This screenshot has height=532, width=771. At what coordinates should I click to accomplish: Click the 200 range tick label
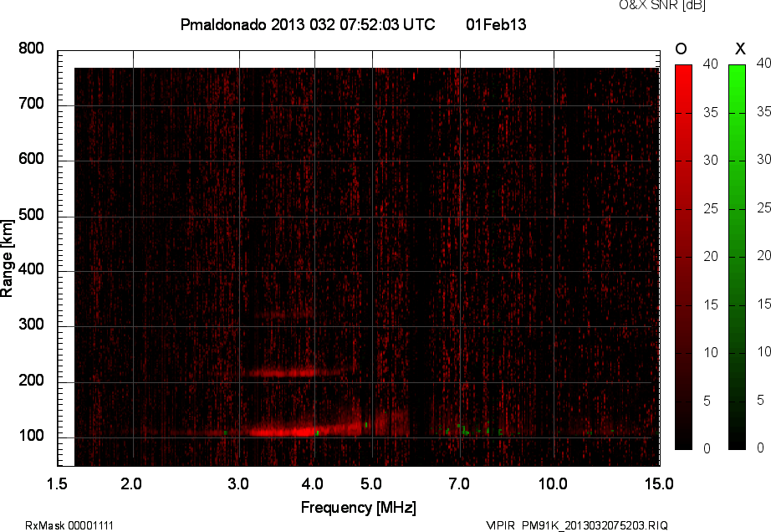[31, 380]
